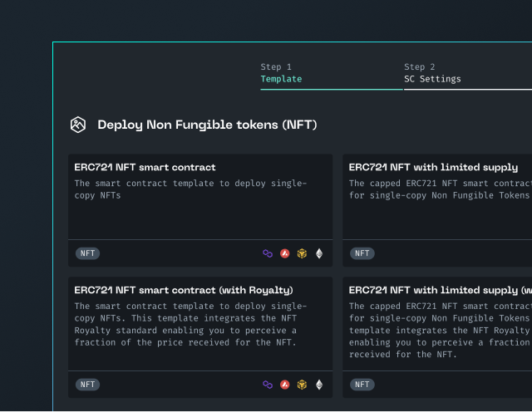Click Polygon icon on the Royalty contract card
The image size is (532, 412).
click(x=268, y=385)
